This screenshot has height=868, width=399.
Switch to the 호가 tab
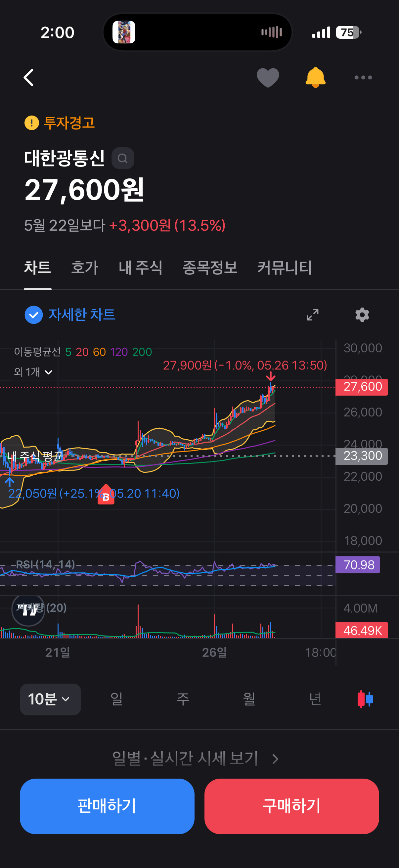[85, 267]
